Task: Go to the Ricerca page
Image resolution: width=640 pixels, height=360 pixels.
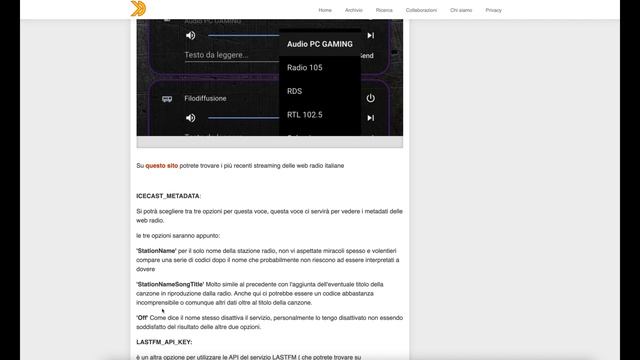Action: tap(384, 10)
